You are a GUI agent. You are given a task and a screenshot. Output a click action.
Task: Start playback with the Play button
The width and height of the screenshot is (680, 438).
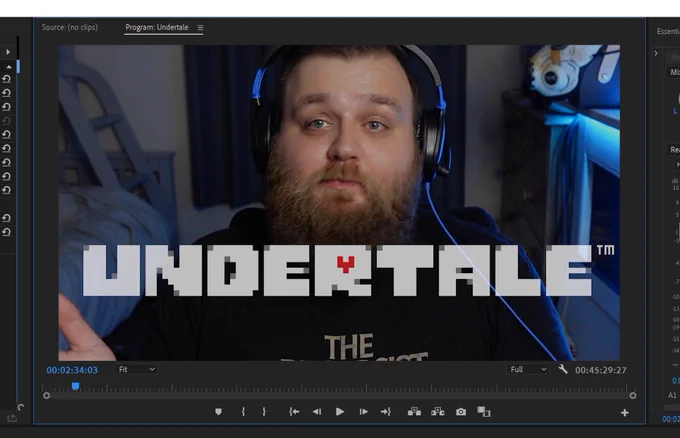(340, 412)
